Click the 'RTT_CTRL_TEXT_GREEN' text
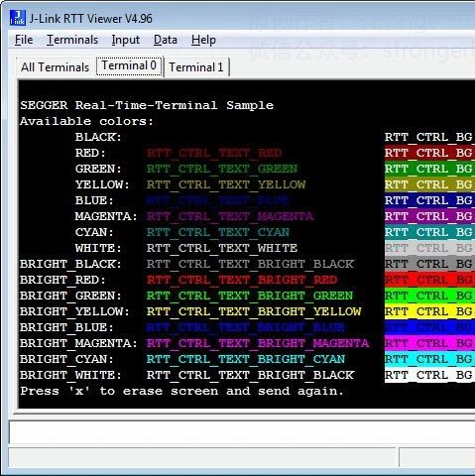Viewport: 475px width, 476px height. [222, 169]
